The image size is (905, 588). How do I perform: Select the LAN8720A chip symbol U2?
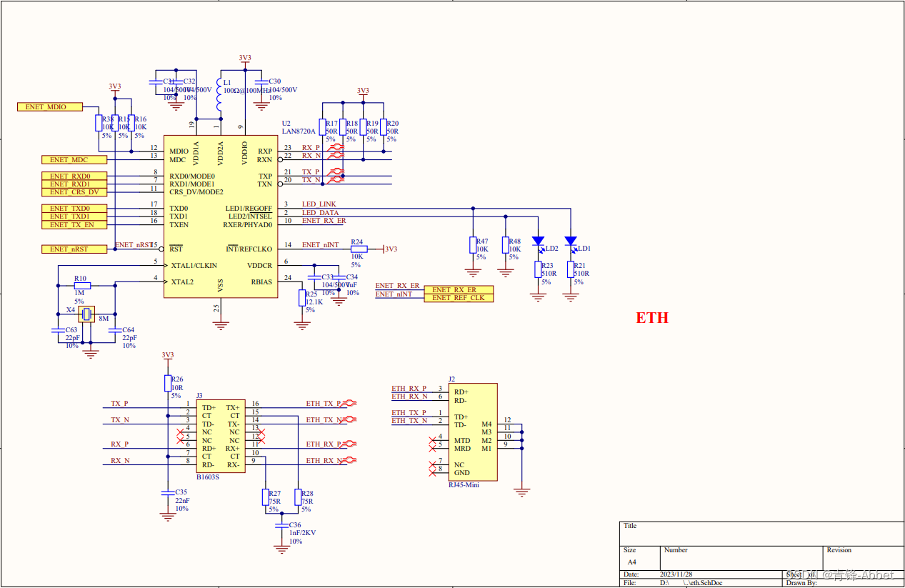point(220,214)
